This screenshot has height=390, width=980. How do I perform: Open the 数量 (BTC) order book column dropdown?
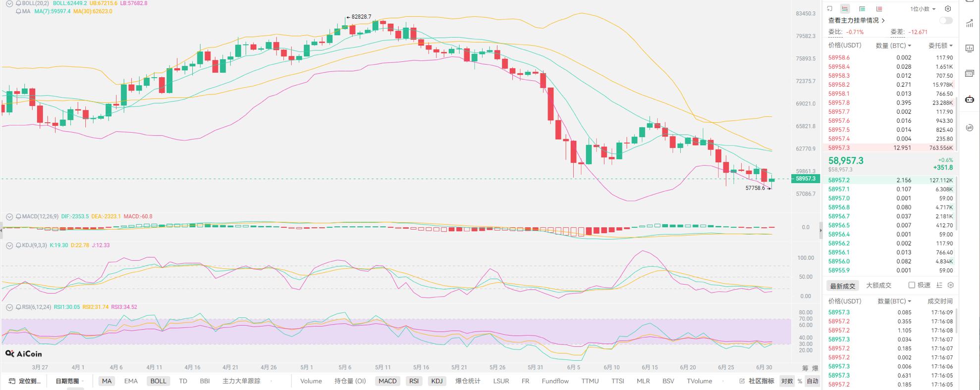click(893, 46)
